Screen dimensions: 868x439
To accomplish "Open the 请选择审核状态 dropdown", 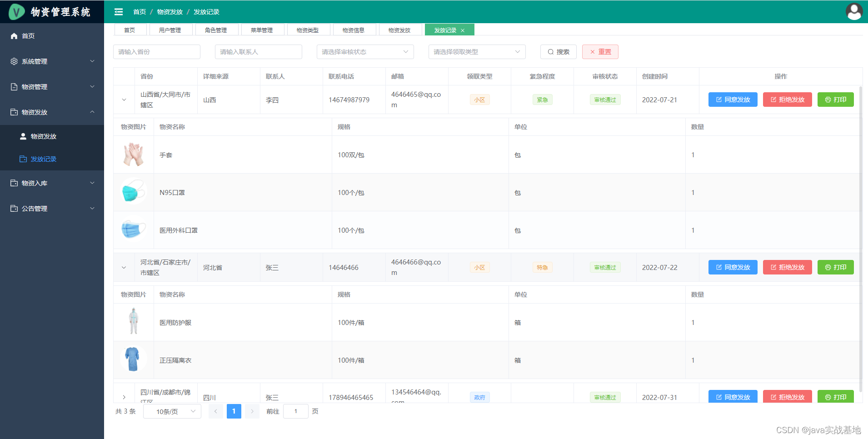I will pyautogui.click(x=365, y=52).
